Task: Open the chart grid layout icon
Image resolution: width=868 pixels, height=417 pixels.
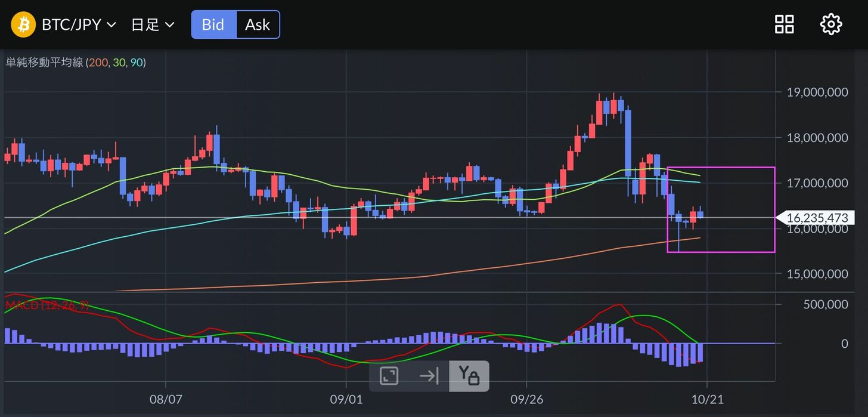Action: (x=784, y=24)
